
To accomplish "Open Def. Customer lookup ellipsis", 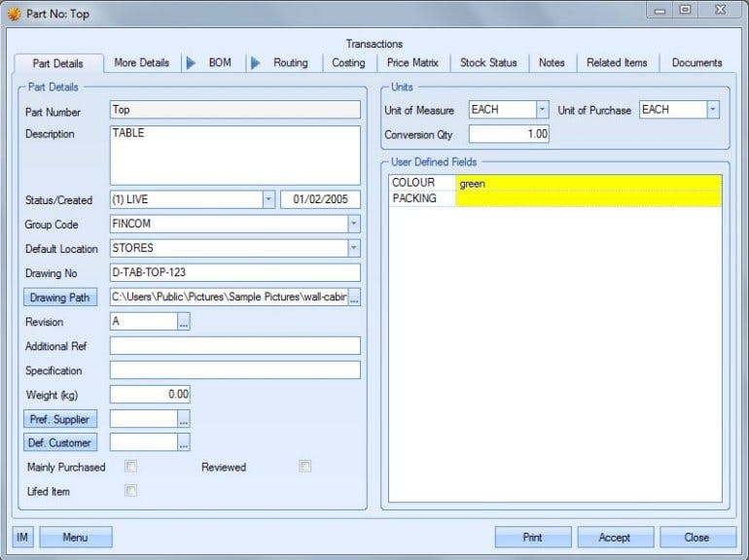I will pyautogui.click(x=184, y=442).
